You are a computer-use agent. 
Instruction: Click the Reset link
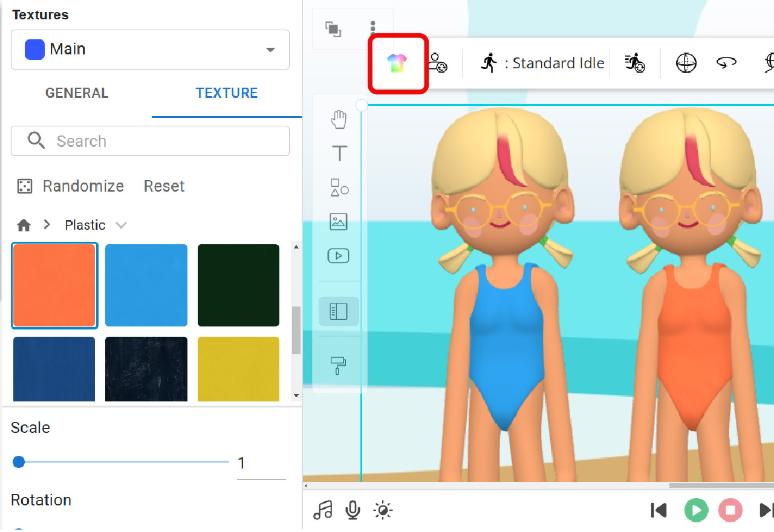[164, 186]
